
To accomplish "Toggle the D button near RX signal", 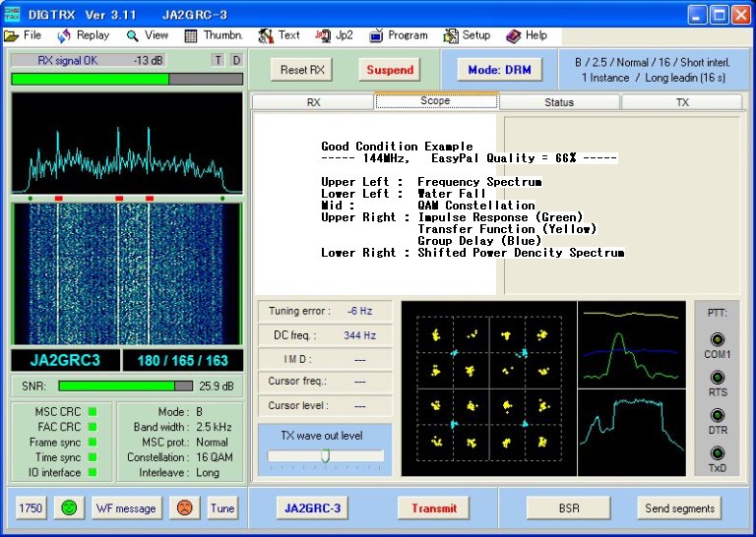I will point(236,60).
